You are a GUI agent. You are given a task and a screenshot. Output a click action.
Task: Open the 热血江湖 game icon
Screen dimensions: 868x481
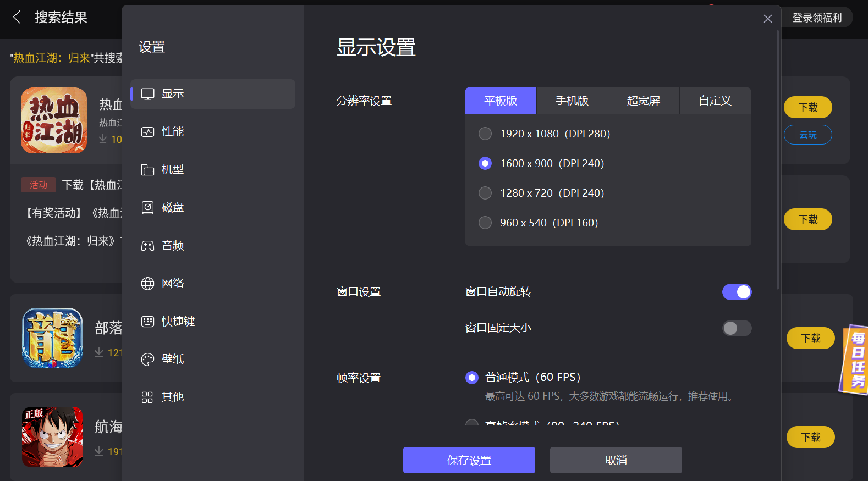(x=54, y=120)
